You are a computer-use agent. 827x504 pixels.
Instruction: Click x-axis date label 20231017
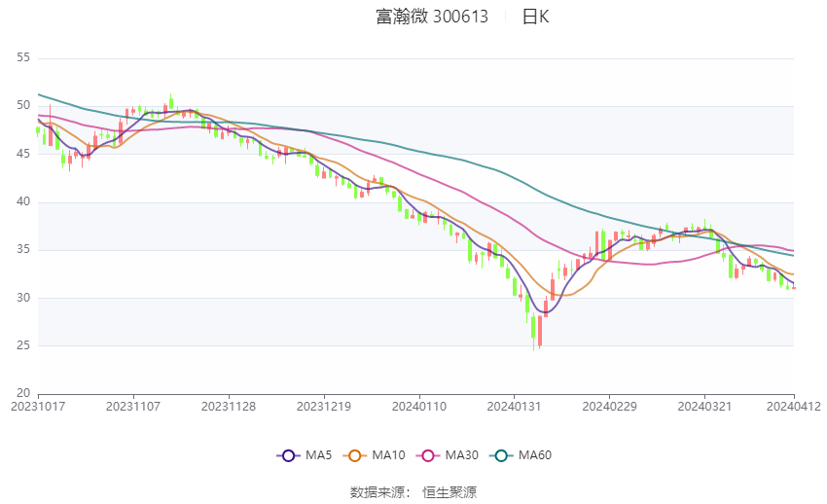38,407
